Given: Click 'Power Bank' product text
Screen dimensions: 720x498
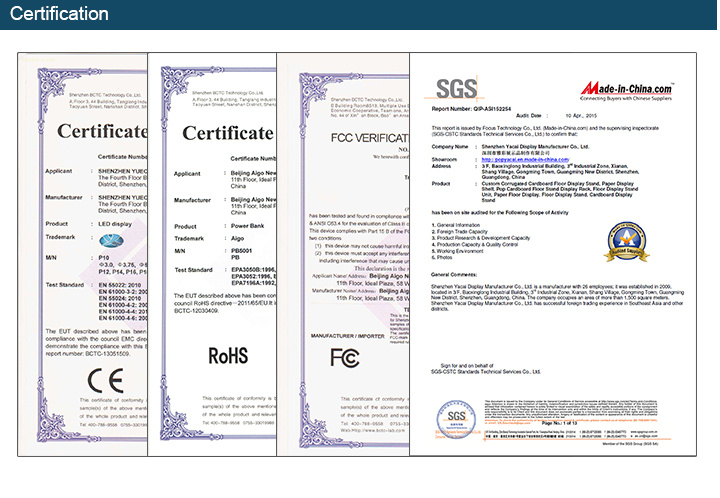Looking at the screenshot, I should (x=247, y=226).
